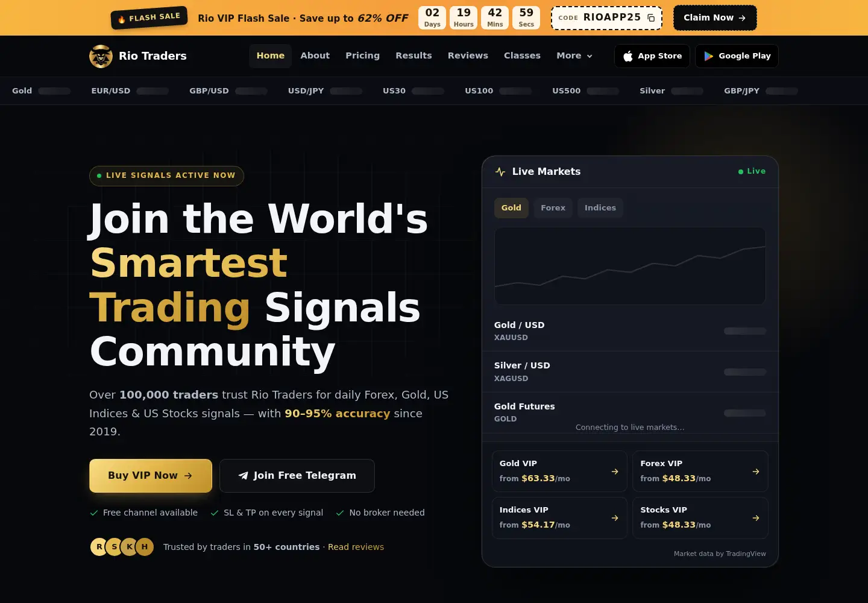Open the Classes page
This screenshot has height=603, width=868.
tap(522, 55)
